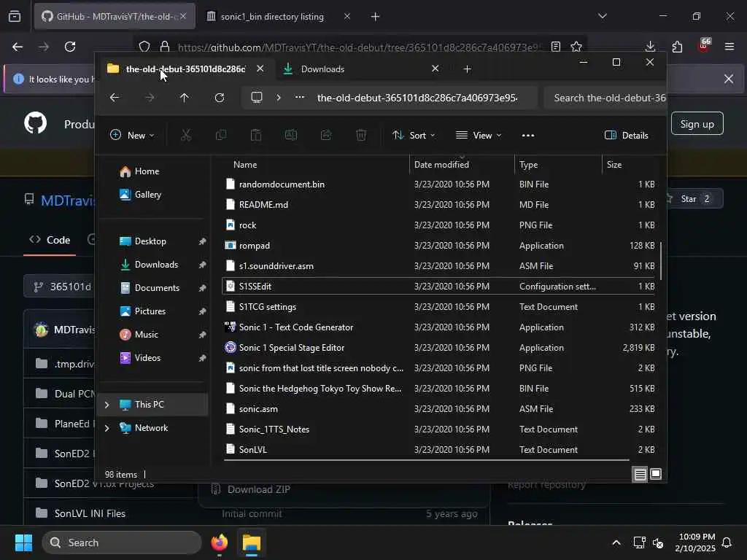Screen dimensions: 747x560
Task: Bookmark this page with Firefox star icon
Action: pyautogui.click(x=576, y=47)
